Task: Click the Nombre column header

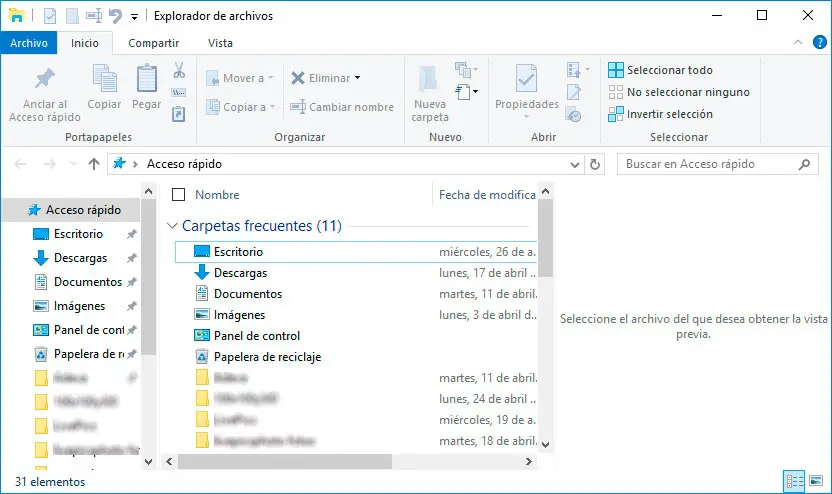Action: click(217, 195)
